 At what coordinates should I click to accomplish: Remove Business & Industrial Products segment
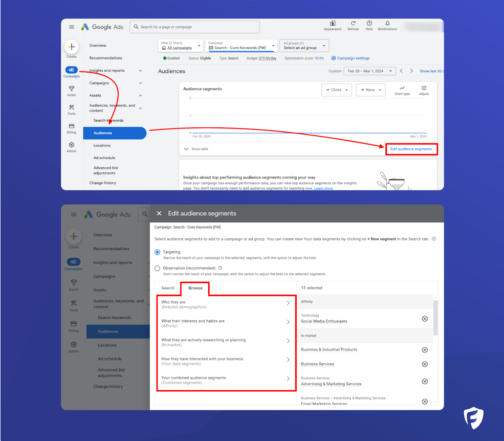pos(425,350)
